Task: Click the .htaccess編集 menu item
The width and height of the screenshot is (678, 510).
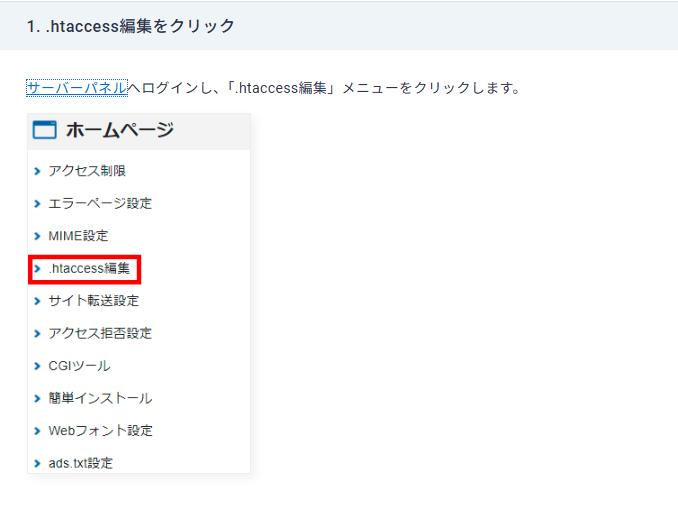Action: click(89, 268)
